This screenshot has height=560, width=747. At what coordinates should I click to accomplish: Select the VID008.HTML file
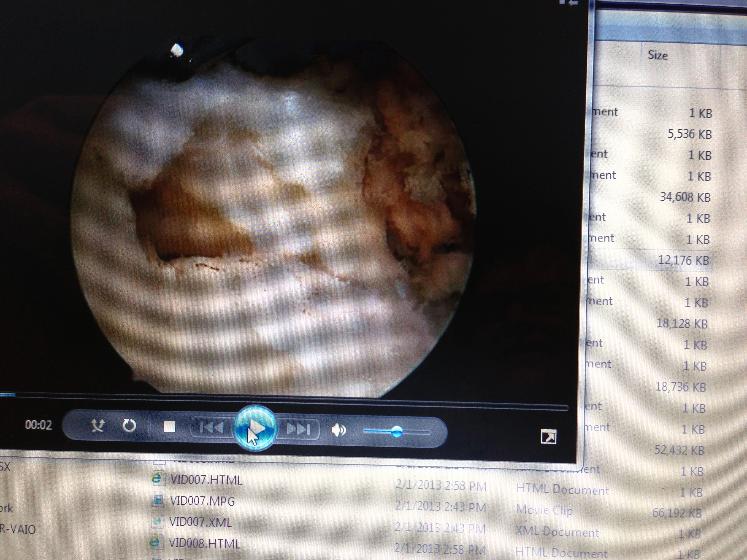pyautogui.click(x=204, y=544)
